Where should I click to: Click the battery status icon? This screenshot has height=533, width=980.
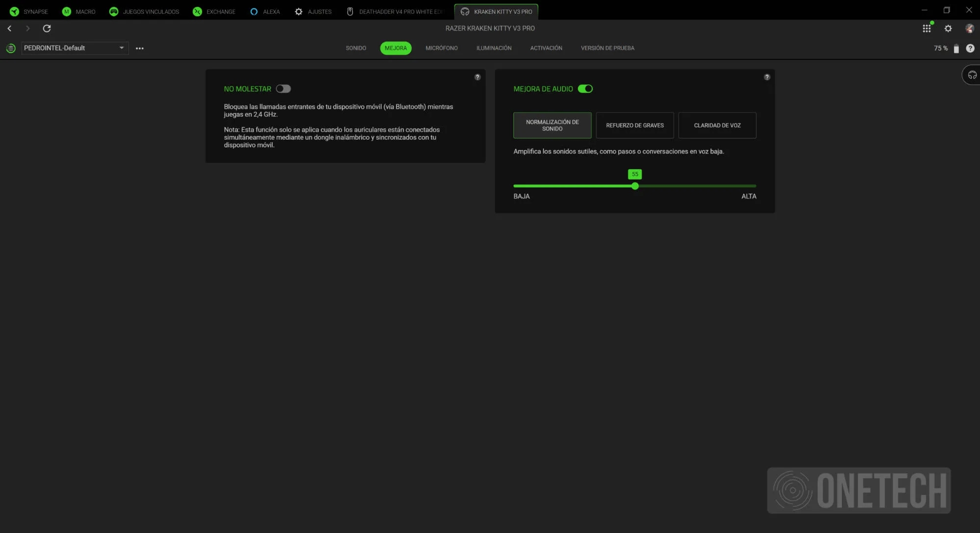pos(956,48)
